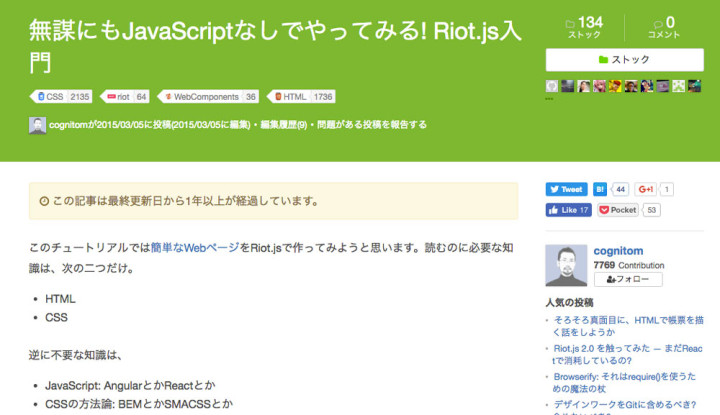The image size is (720, 415).
Task: Click the 人気の投稿 heading
Action: 569,303
